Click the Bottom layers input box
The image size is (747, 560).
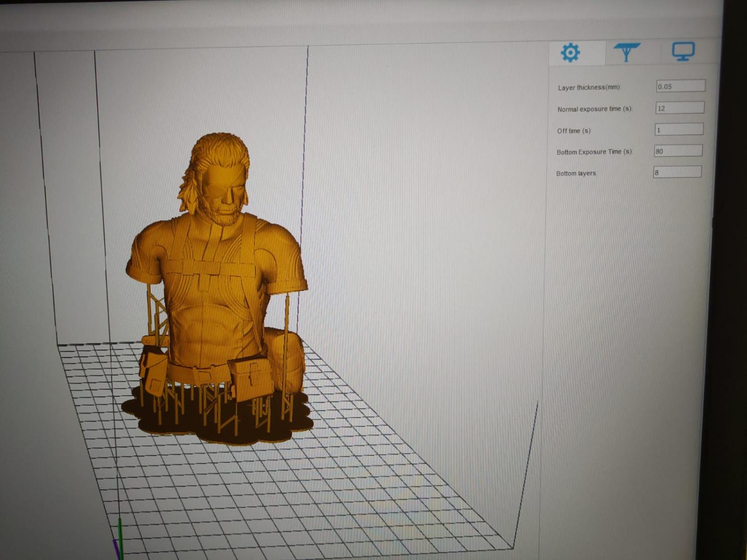[677, 172]
